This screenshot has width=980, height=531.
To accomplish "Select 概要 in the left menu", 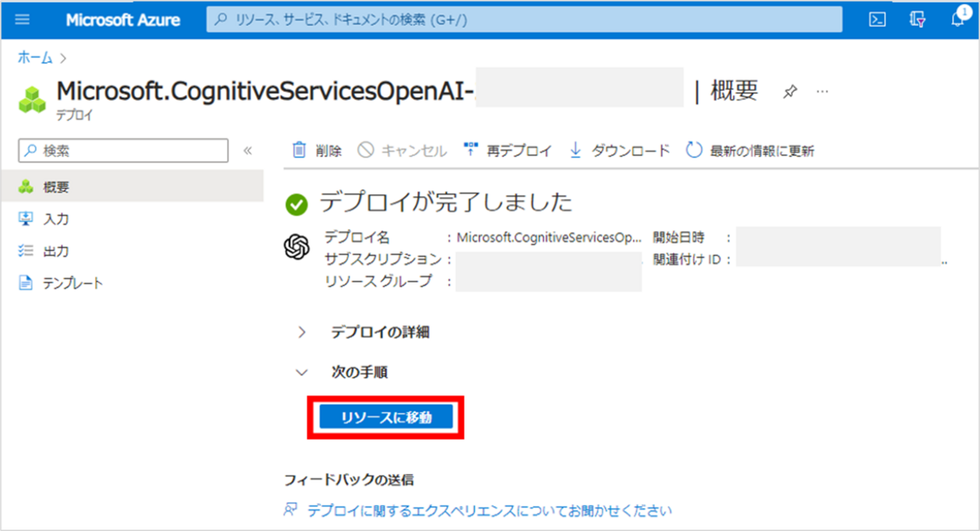I will [x=131, y=187].
